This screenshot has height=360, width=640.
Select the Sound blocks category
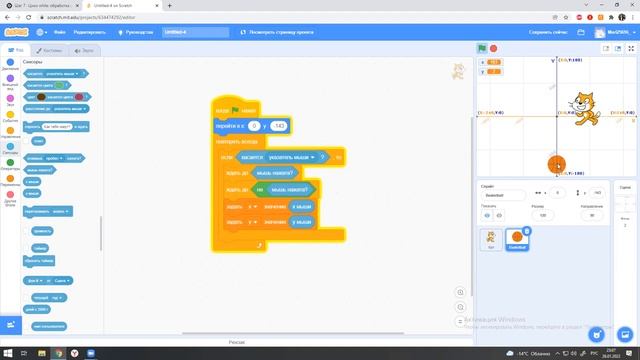point(10,100)
